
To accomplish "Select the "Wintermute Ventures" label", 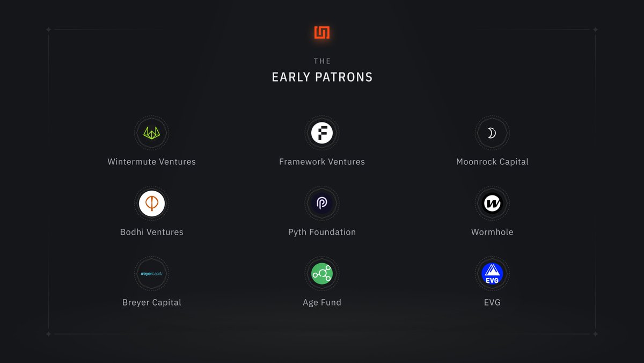I will point(152,162).
